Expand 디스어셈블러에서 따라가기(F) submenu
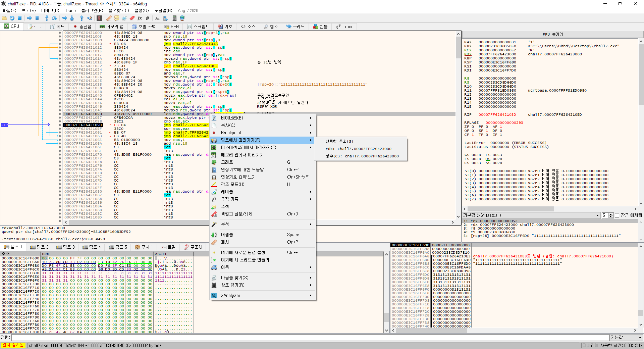The image size is (644, 349). (x=263, y=147)
